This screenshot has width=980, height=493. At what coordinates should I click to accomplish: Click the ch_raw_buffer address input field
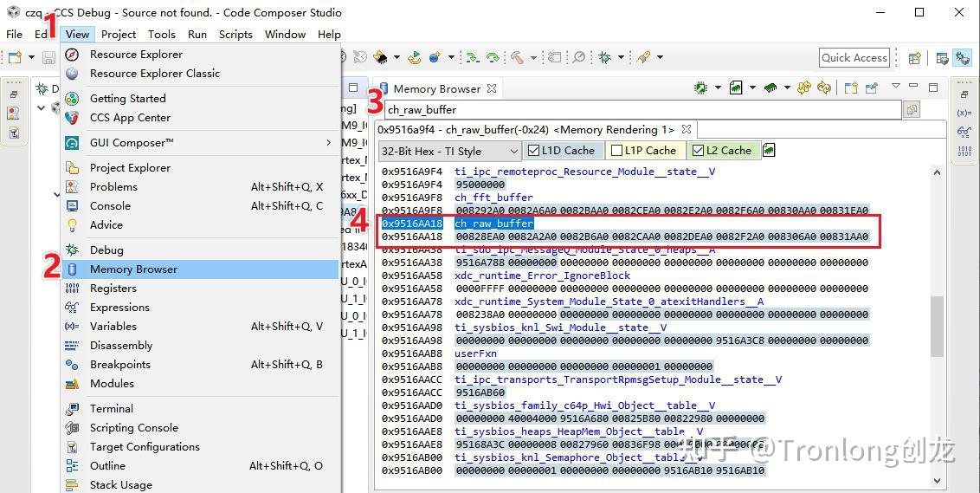641,110
